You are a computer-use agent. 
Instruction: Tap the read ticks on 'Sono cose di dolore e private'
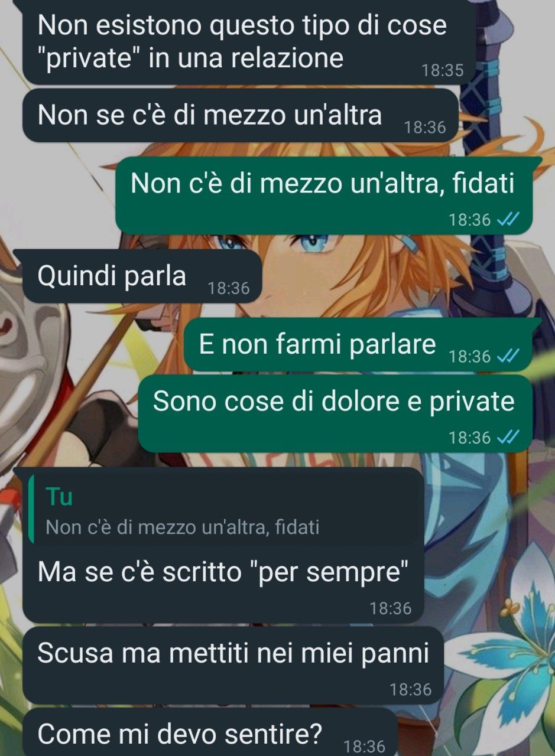point(508,437)
